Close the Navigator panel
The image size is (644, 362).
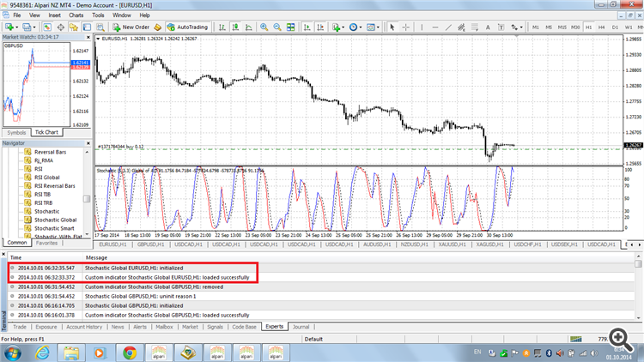tap(89, 142)
